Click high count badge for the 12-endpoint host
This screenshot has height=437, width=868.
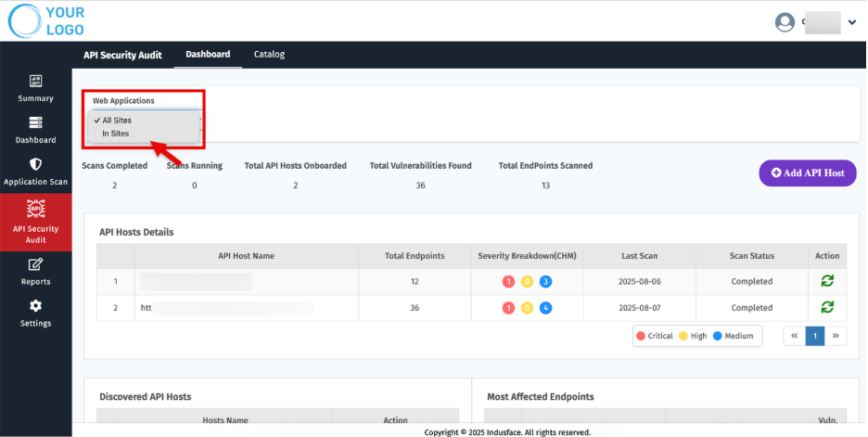527,281
